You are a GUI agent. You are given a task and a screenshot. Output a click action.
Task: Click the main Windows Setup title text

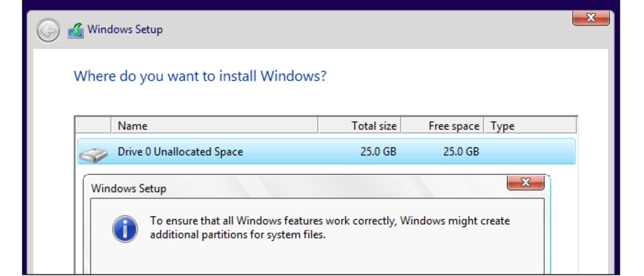tap(125, 29)
